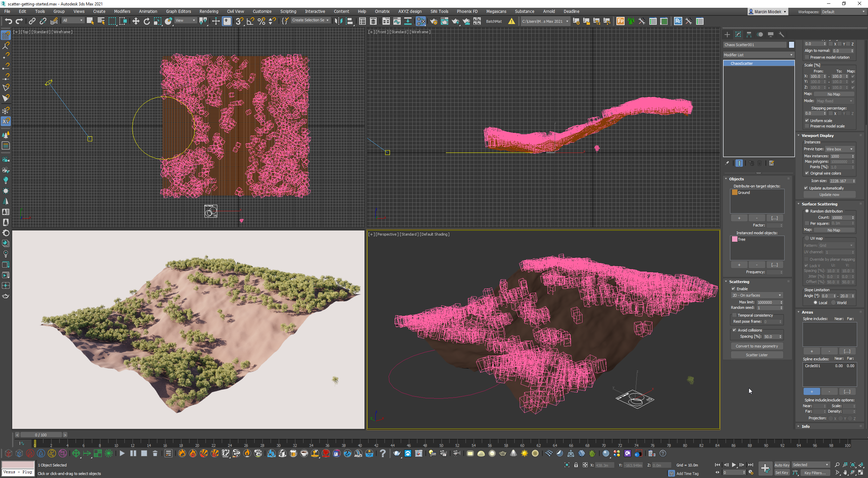The width and height of the screenshot is (868, 478).
Task: Switch to the Modify panel tab icon
Action: point(738,35)
